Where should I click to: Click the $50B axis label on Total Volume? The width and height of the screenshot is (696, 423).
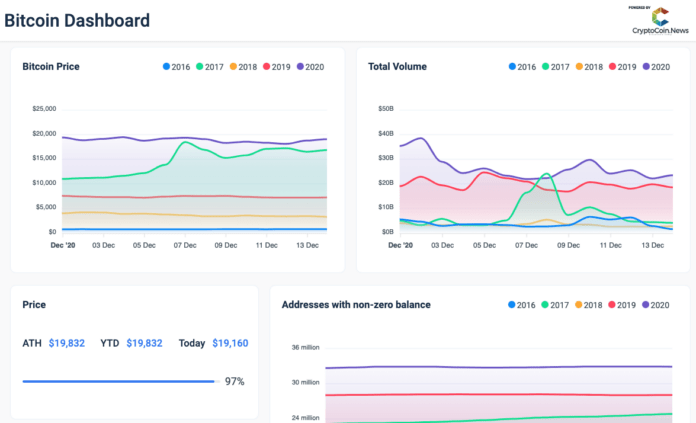tap(386, 109)
